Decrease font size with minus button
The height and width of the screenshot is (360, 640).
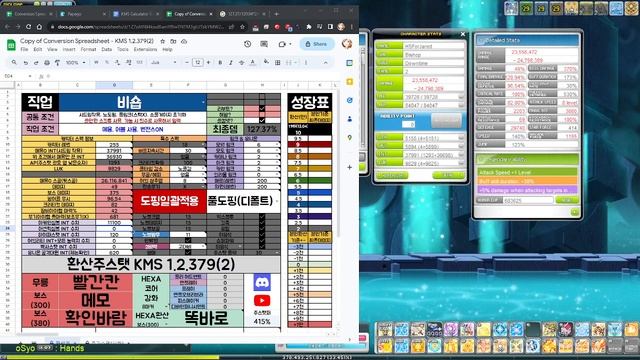[187, 62]
